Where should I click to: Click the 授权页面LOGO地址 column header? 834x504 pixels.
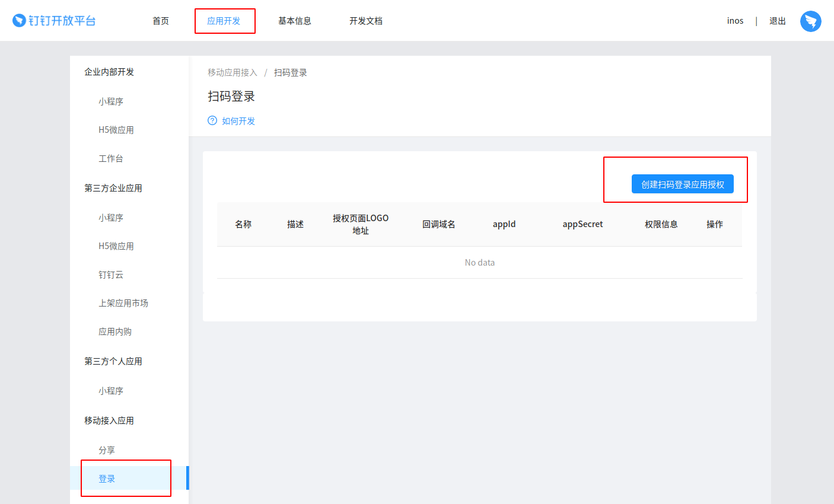pyautogui.click(x=361, y=224)
